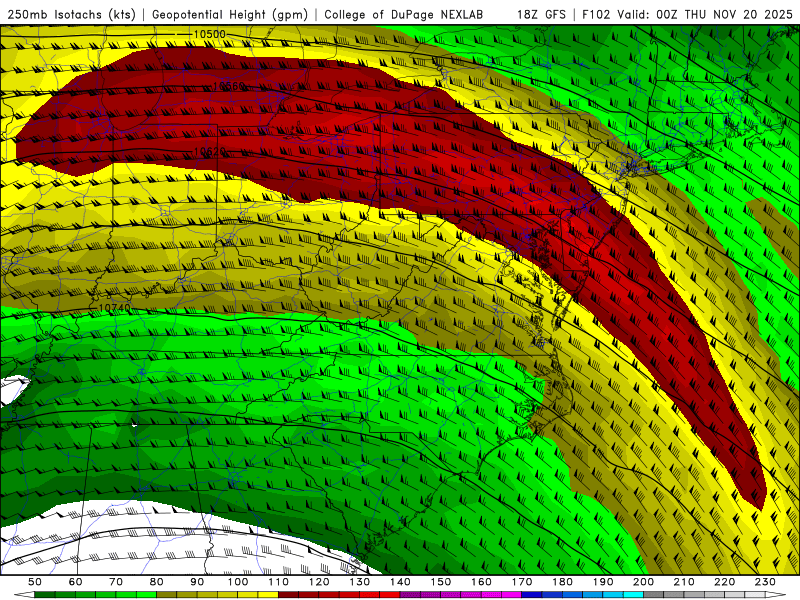
Task: Click the 220 value on the color scale
Action: click(x=724, y=582)
